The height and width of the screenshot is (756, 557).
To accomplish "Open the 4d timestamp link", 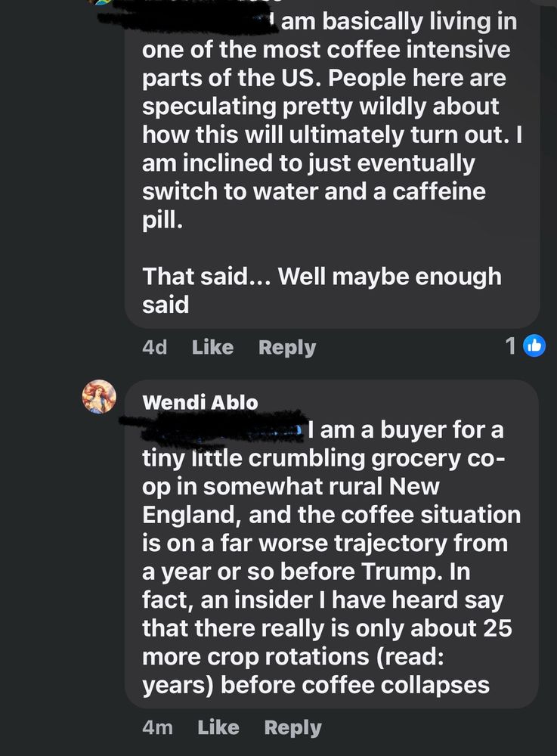I will tap(155, 347).
